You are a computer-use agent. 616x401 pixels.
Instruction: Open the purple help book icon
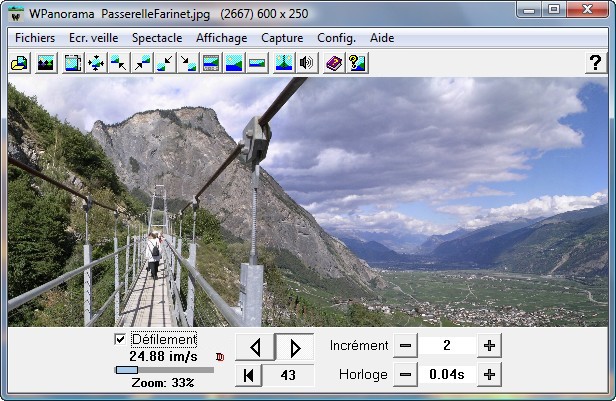point(334,63)
